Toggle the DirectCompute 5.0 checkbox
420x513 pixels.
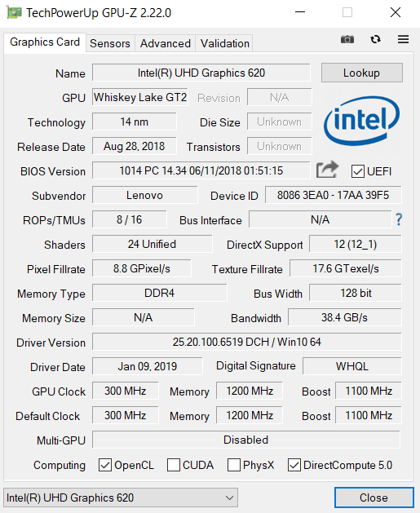[294, 465]
